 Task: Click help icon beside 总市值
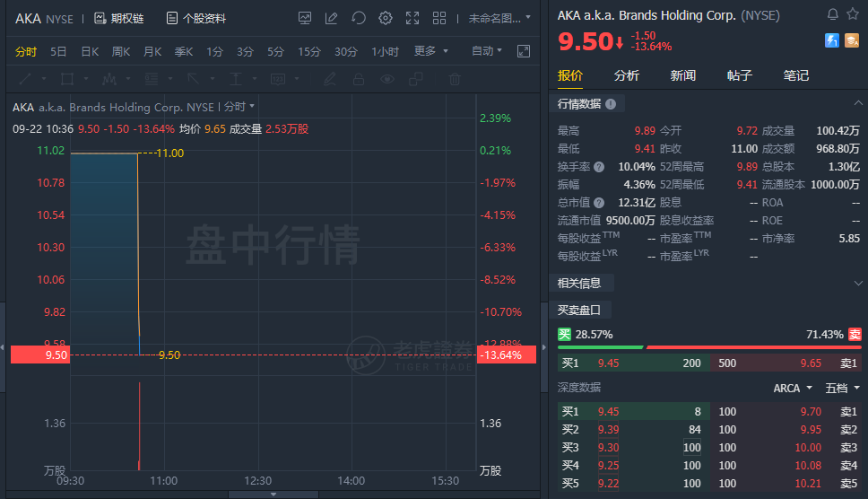[x=599, y=203]
